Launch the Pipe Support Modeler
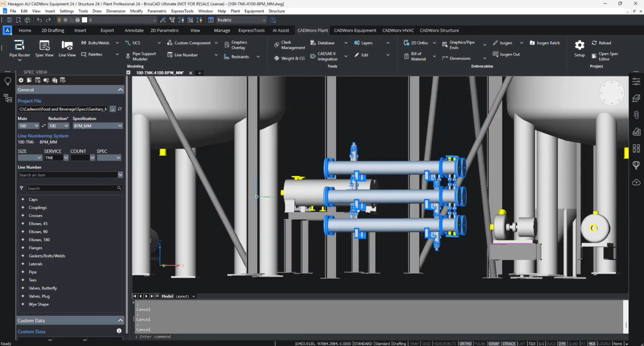Image resolution: width=644 pixels, height=346 pixels. tap(140, 56)
